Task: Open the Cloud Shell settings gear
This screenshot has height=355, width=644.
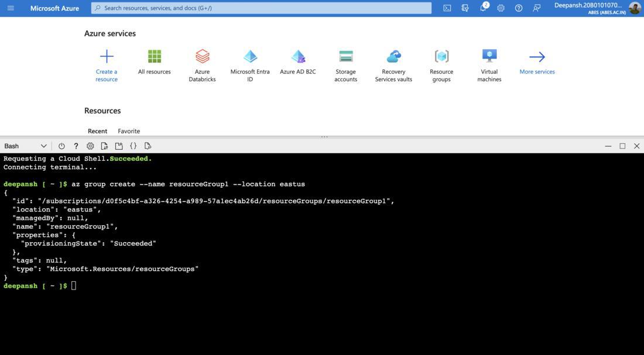Action: 90,146
